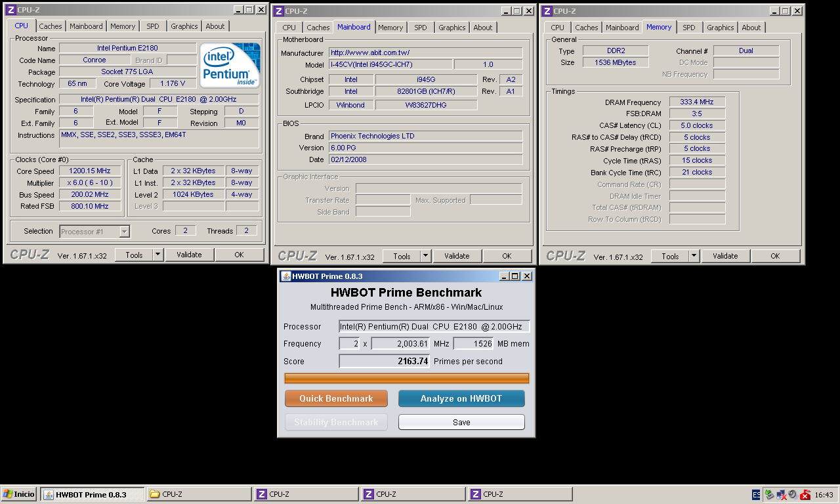Click the Frequency field showing 2,003.61
Image resolution: width=840 pixels, height=504 pixels.
[401, 343]
